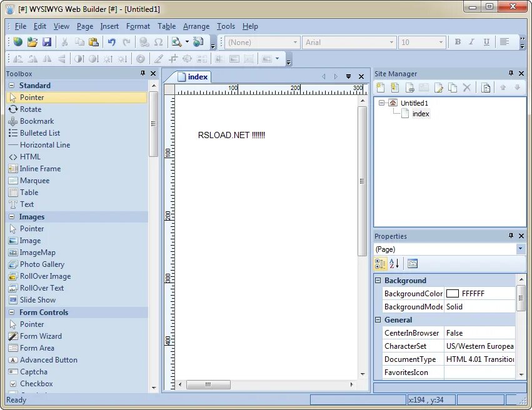Undo the last action
This screenshot has width=532, height=410.
pos(112,42)
